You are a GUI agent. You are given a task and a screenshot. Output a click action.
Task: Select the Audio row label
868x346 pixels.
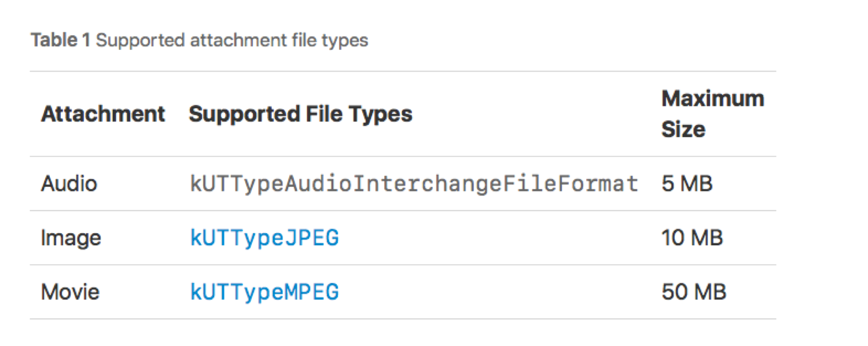pos(69,184)
